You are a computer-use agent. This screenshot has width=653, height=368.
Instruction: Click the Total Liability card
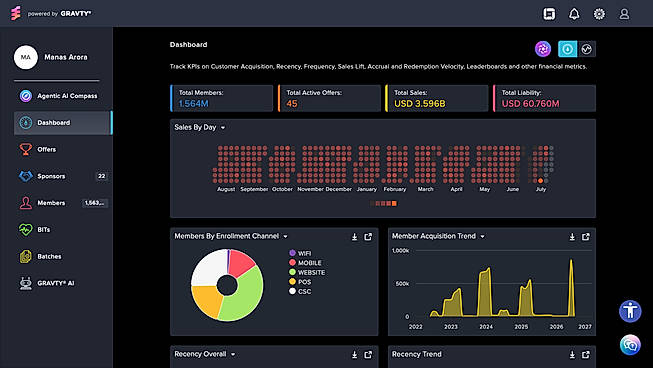click(544, 98)
